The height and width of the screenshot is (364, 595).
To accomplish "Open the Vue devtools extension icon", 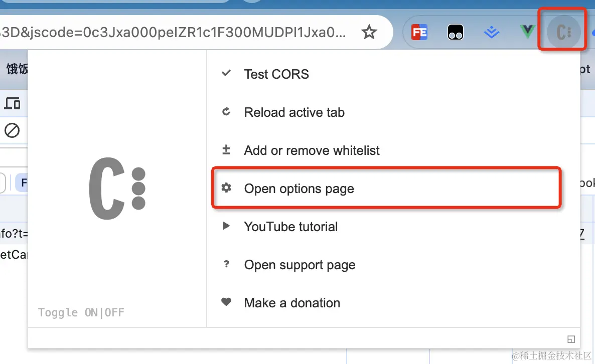I will click(527, 32).
